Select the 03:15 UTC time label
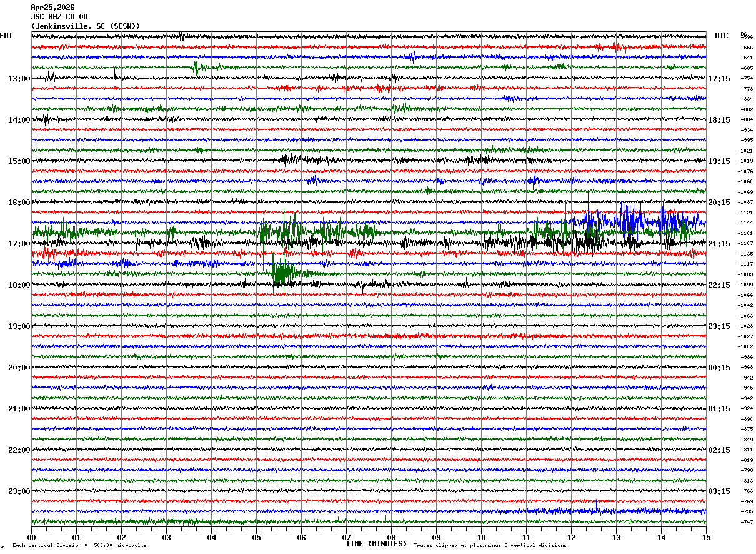Viewport: 756px width, 554px height. click(719, 491)
